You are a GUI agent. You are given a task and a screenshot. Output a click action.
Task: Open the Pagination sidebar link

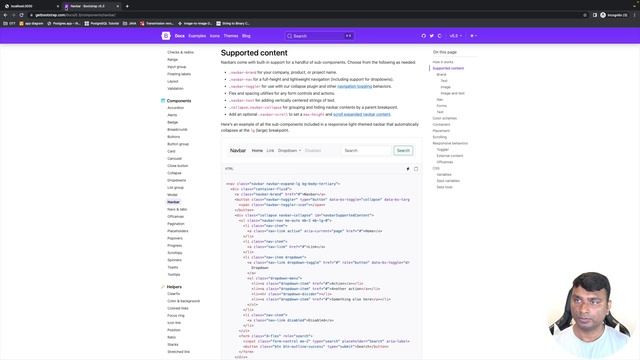(x=176, y=224)
